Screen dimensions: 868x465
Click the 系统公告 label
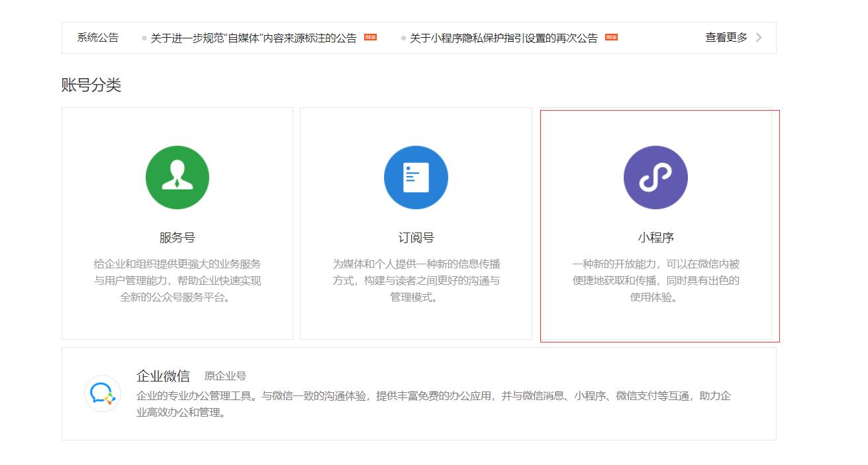(x=97, y=38)
